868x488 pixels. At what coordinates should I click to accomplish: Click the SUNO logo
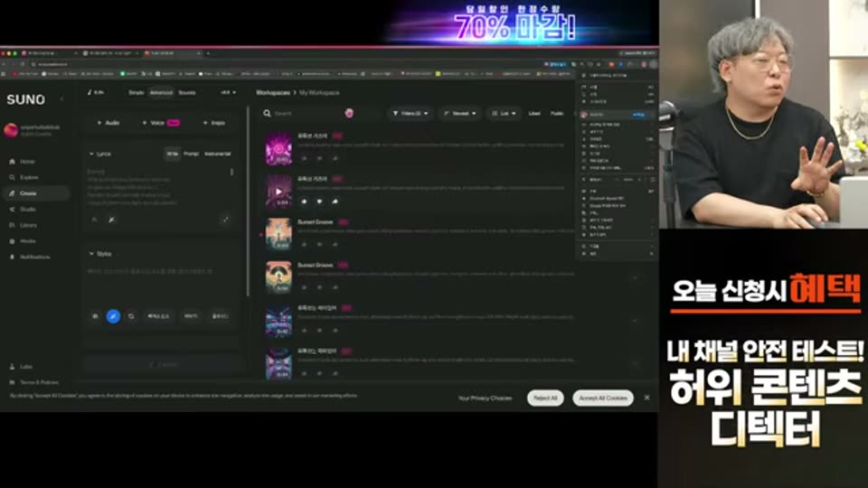coord(26,99)
